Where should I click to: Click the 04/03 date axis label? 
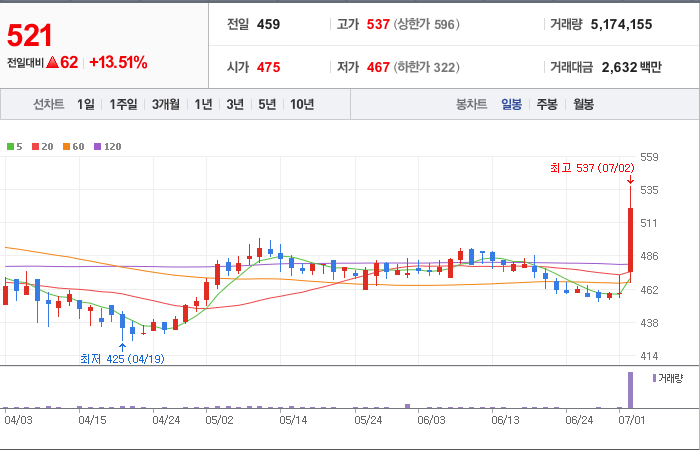pos(18,421)
